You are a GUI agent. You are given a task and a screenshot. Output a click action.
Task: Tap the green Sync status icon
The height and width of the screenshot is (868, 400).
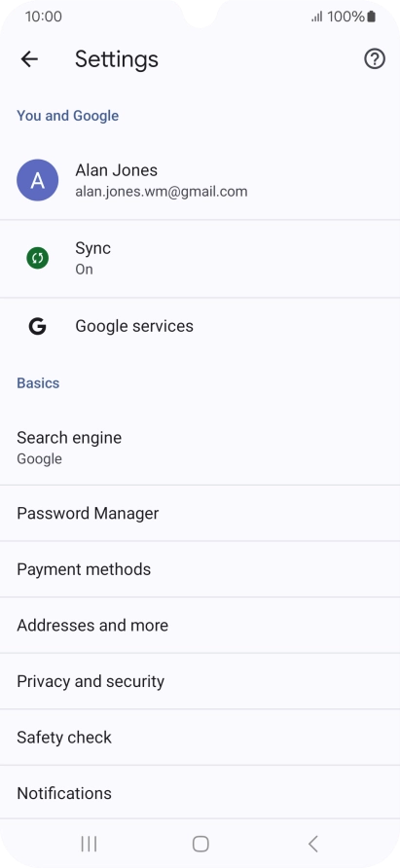pos(38,258)
